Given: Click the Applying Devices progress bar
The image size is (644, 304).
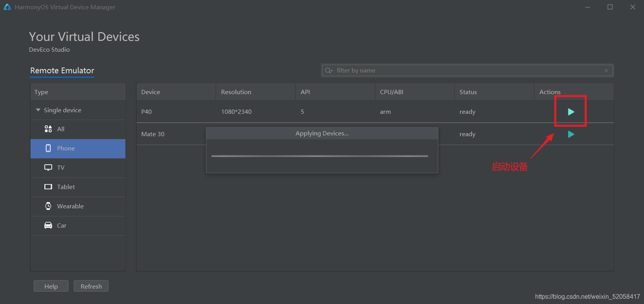Looking at the screenshot, I should click(320, 156).
